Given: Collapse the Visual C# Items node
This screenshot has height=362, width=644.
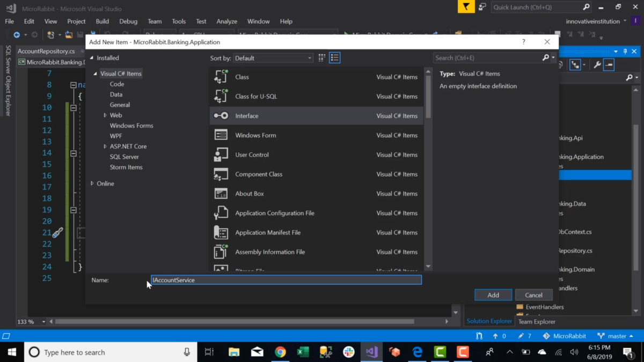Looking at the screenshot, I should [x=96, y=73].
